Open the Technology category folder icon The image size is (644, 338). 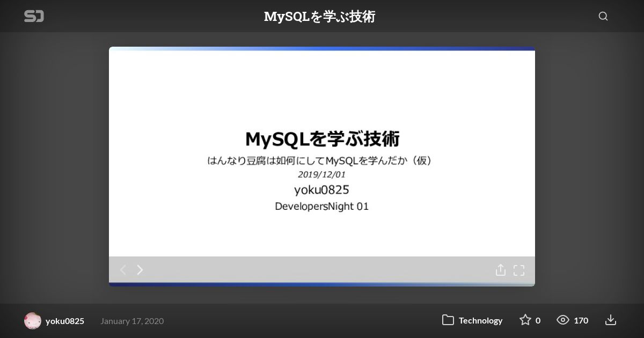tap(448, 320)
